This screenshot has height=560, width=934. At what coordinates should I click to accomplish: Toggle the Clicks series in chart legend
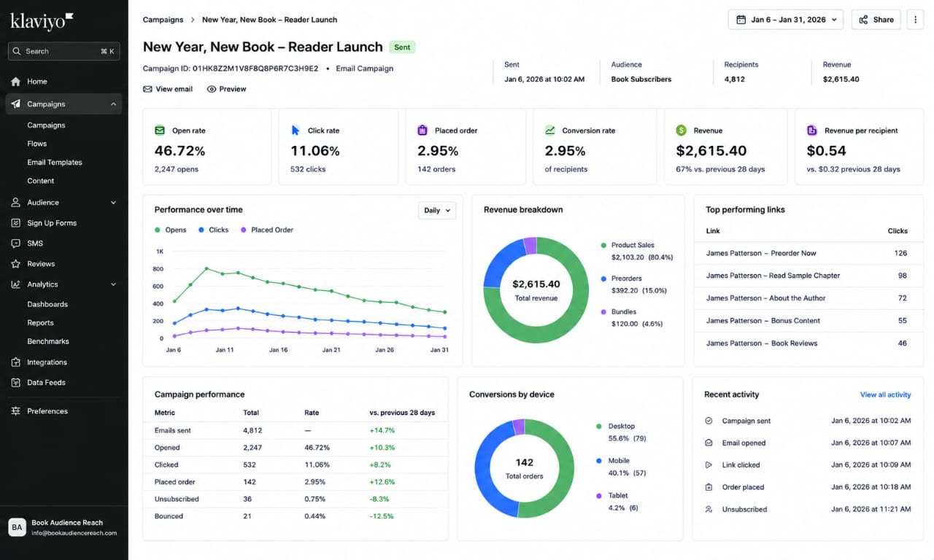tap(213, 230)
